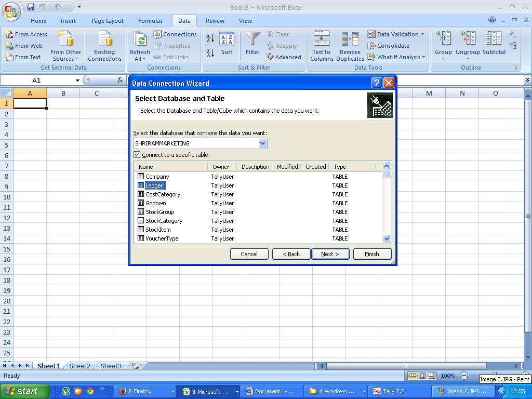The image size is (532, 399).
Task: Click the Finish button
Action: (372, 254)
